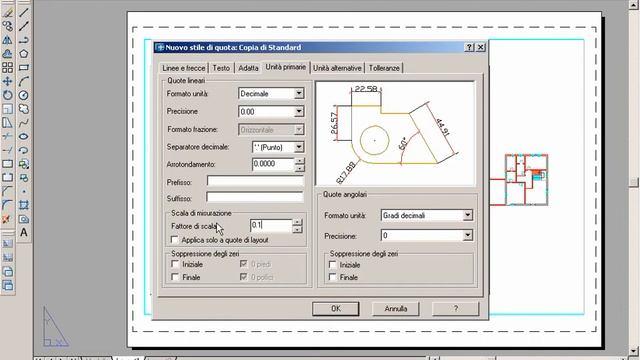
Task: Select the Mirror tool
Action: [7, 40]
